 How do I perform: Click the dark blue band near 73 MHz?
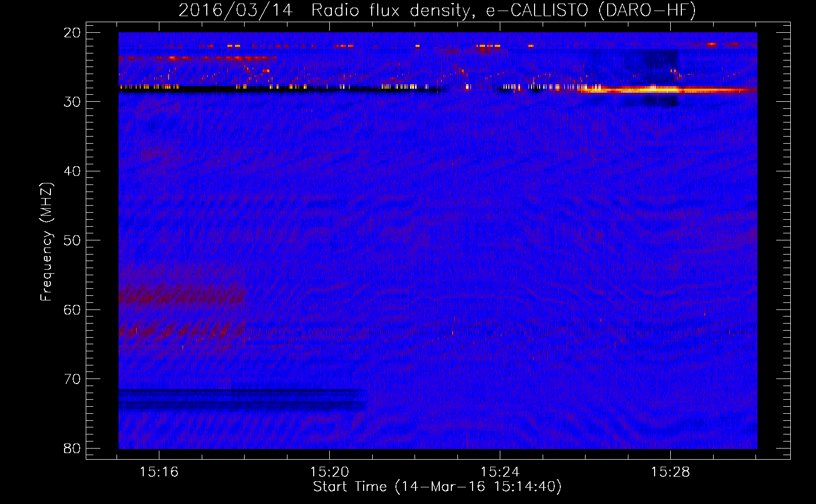[x=242, y=400]
